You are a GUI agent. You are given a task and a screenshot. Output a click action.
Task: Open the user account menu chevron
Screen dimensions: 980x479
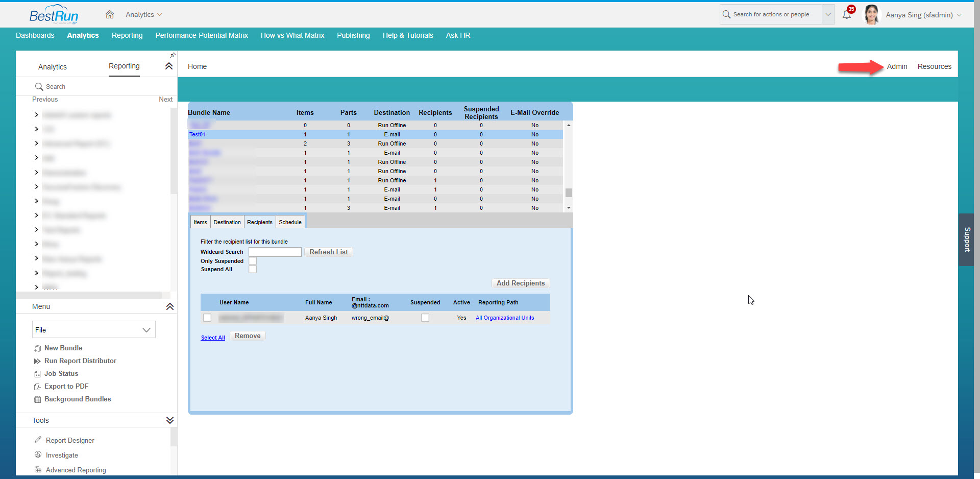click(959, 15)
